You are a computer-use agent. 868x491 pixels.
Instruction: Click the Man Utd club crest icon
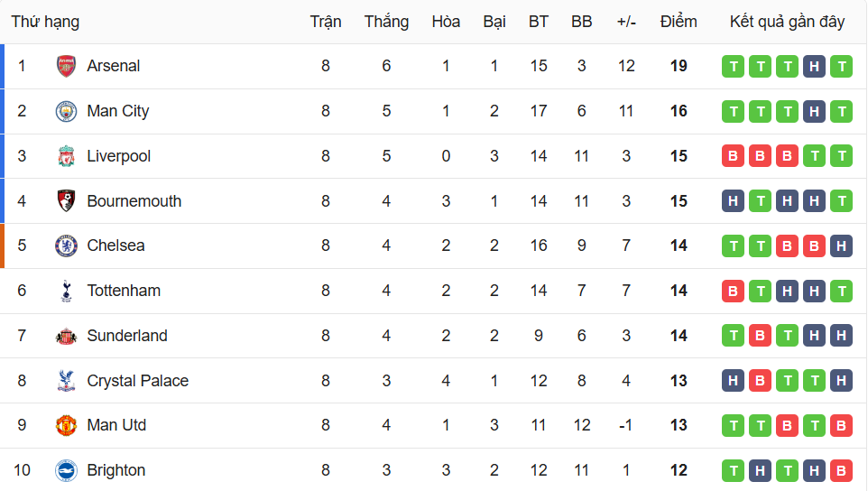[x=66, y=425]
